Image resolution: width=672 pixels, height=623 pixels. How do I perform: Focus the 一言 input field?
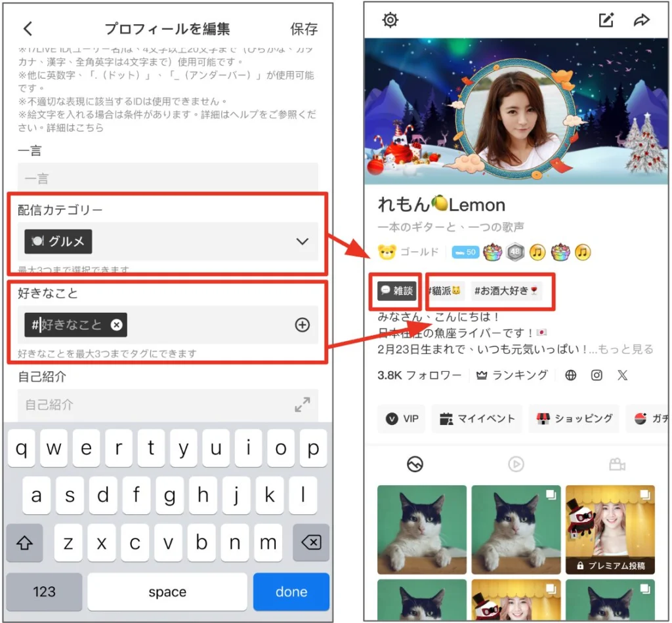167,178
